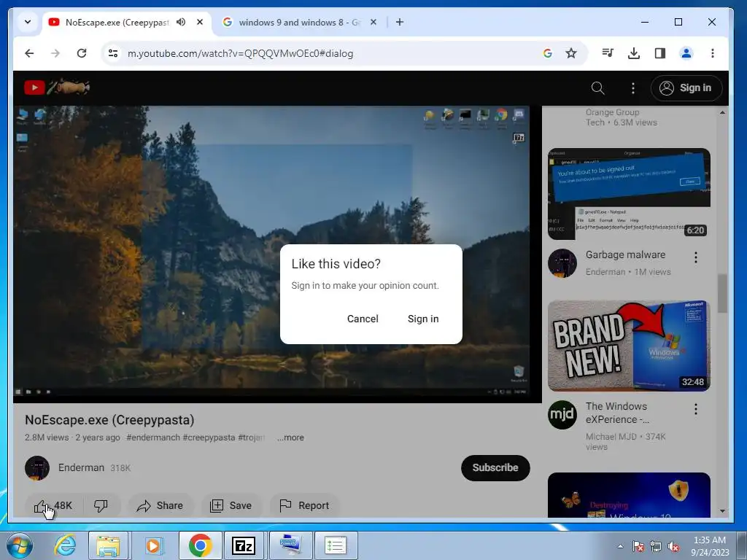This screenshot has width=747, height=560.
Task: Launch Internet Explorer from the taskbar
Action: [x=65, y=545]
